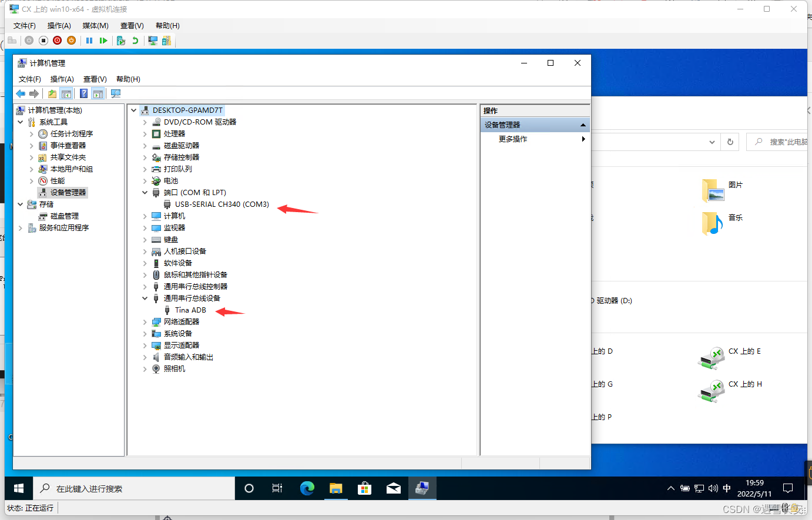Collapse 端口 (COM 和 LPT) device category
This screenshot has height=520, width=812.
point(145,193)
